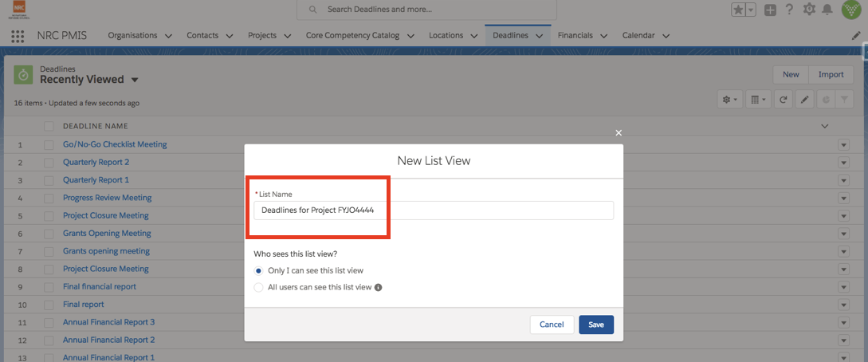868x362 pixels.
Task: Open the Grants Opening Meeting row 6 link
Action: [107, 233]
